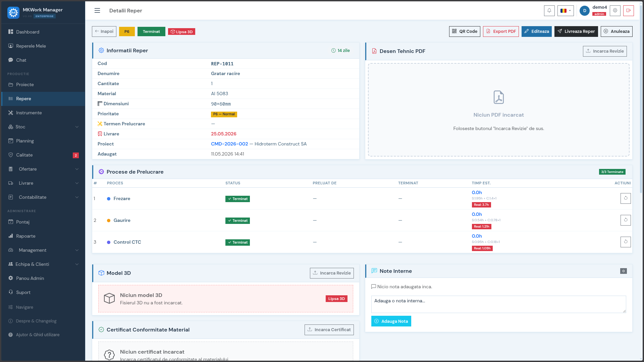Open Dashboard from the sidebar

[x=43, y=32]
